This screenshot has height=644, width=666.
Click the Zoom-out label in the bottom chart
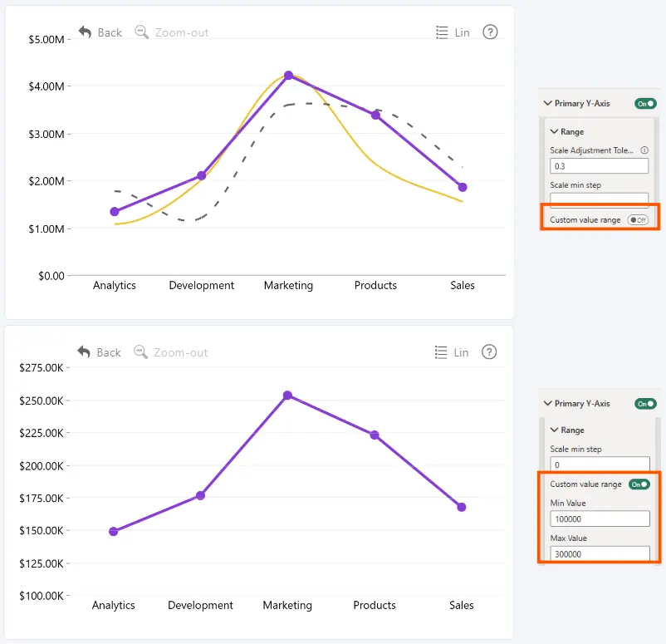pos(180,353)
